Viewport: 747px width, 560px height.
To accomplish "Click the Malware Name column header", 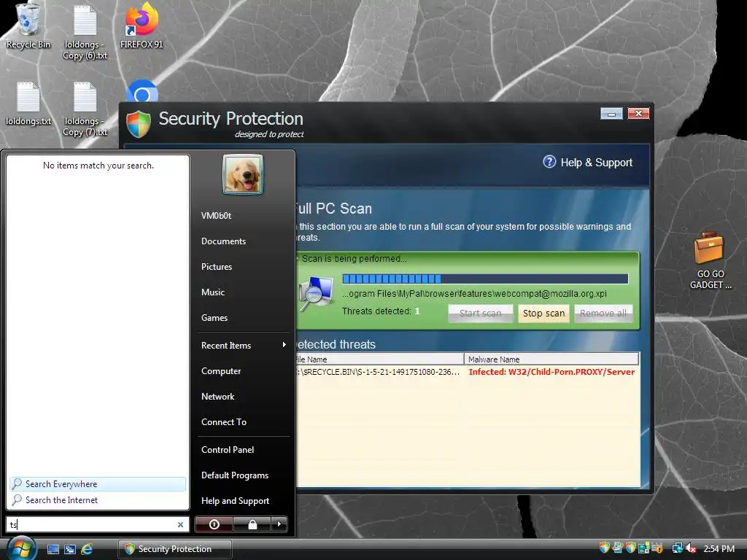I will click(551, 359).
